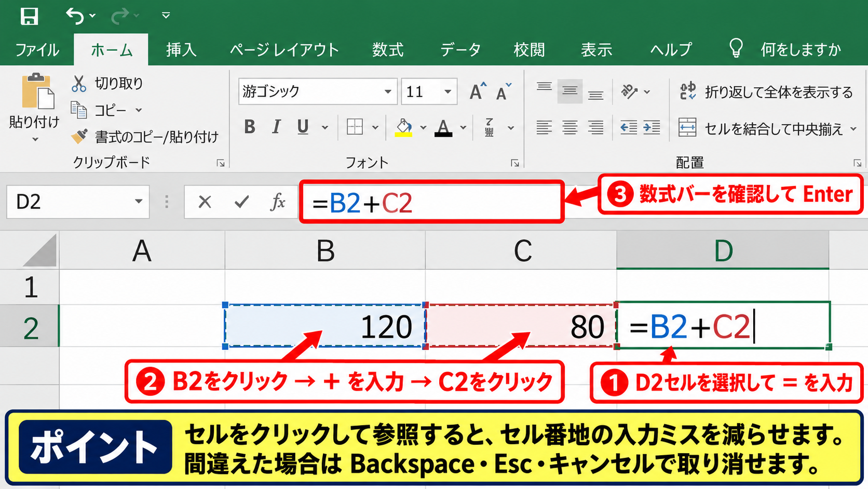
Task: Select middle vertical alignment
Action: [x=570, y=91]
